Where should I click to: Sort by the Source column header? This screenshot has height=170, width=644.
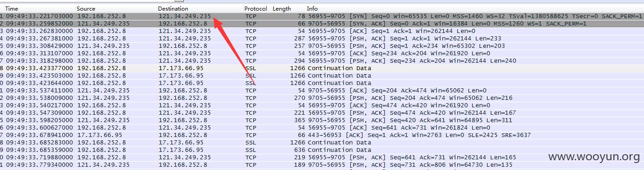pos(116,8)
